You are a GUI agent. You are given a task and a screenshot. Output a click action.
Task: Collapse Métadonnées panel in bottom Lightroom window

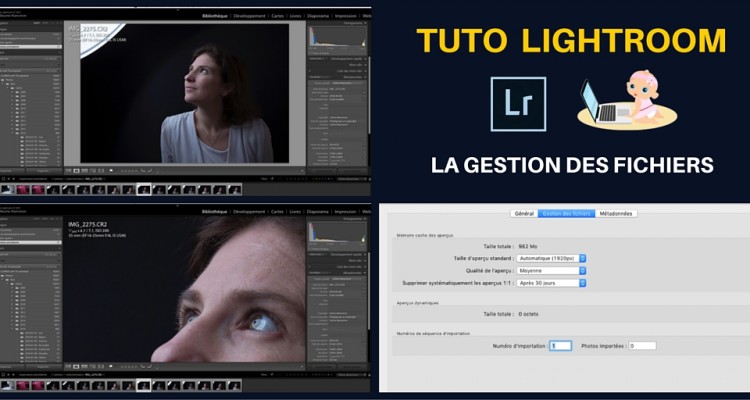(x=365, y=273)
